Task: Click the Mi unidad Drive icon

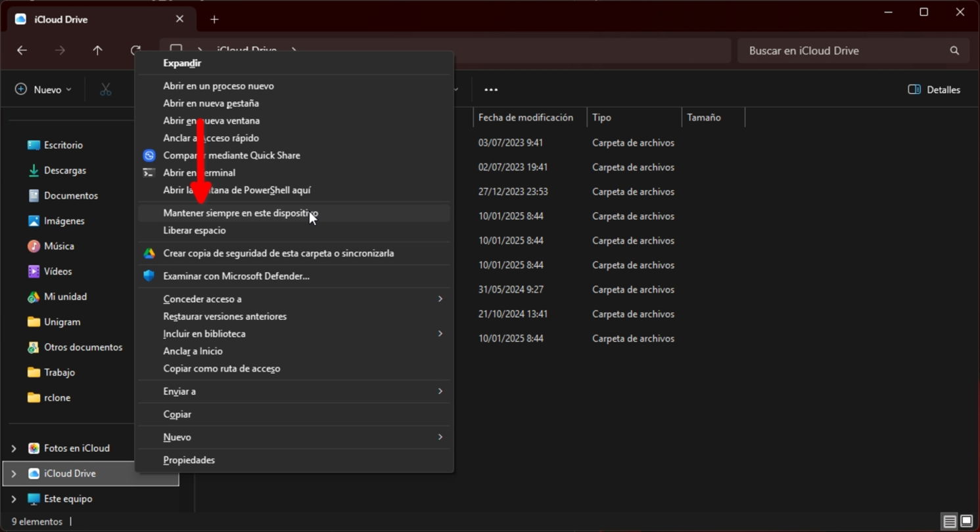Action: pos(34,297)
